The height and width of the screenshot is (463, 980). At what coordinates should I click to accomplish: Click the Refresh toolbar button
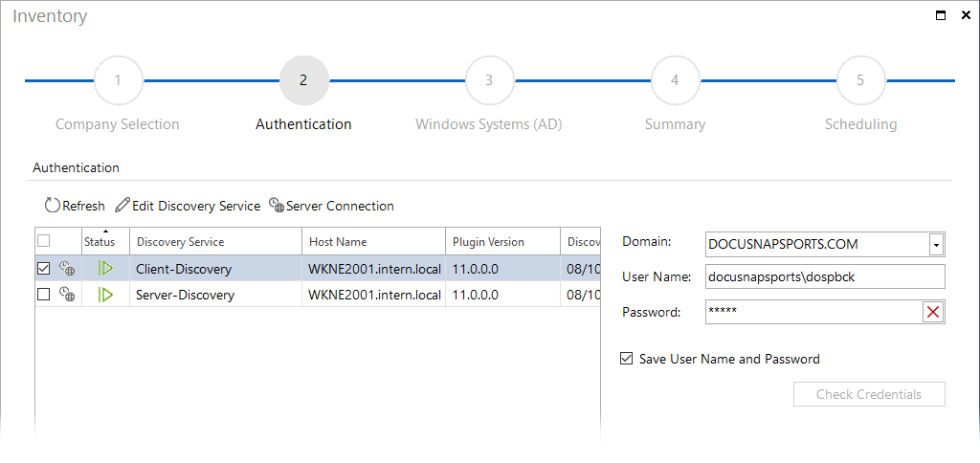(x=75, y=206)
